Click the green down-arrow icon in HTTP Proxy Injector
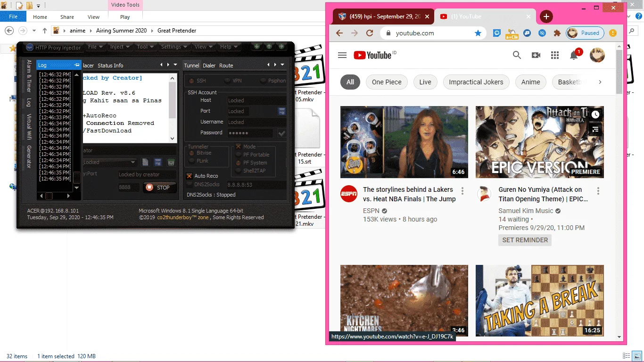This screenshot has height=362, width=644. [256, 46]
